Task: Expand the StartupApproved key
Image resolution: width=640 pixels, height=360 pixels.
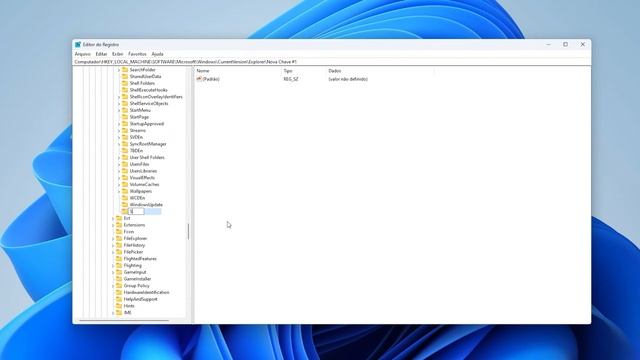Action: coord(119,124)
